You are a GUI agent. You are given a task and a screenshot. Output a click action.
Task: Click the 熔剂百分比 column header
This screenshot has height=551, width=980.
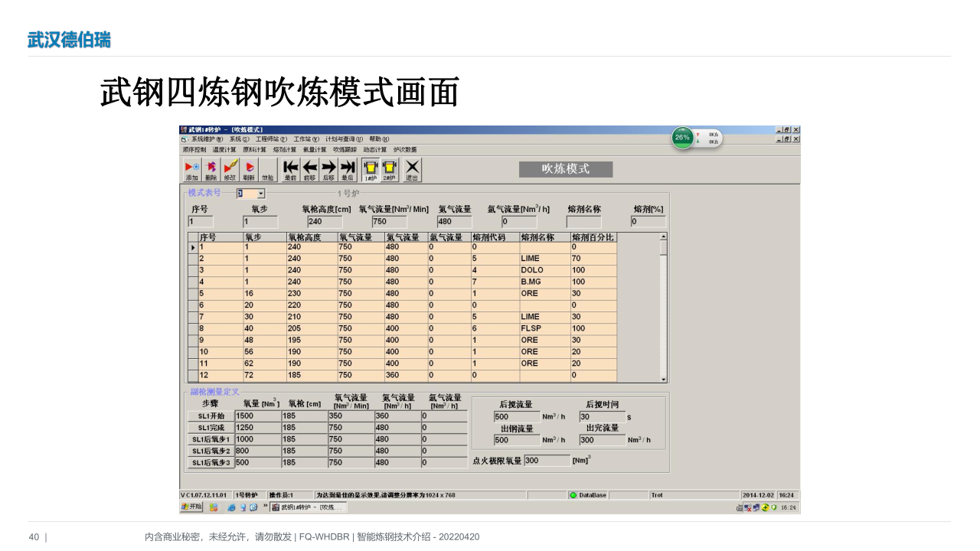tap(593, 237)
